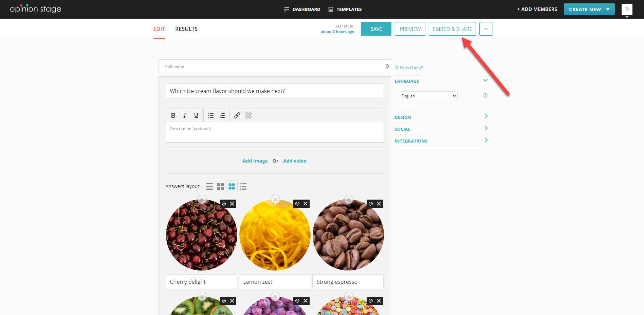The width and height of the screenshot is (644, 315).
Task: Toggle underline formatting in the description editor
Action: point(196,115)
